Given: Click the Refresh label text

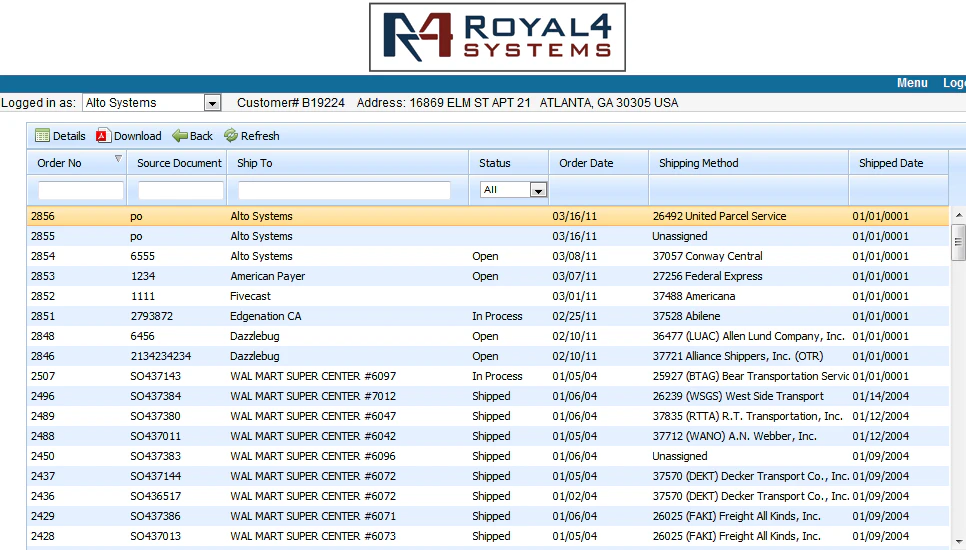Looking at the screenshot, I should 260,136.
